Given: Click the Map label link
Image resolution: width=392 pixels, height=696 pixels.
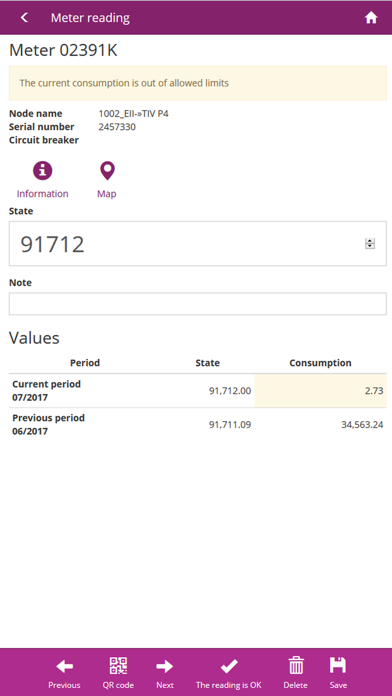Looking at the screenshot, I should pyautogui.click(x=107, y=194).
